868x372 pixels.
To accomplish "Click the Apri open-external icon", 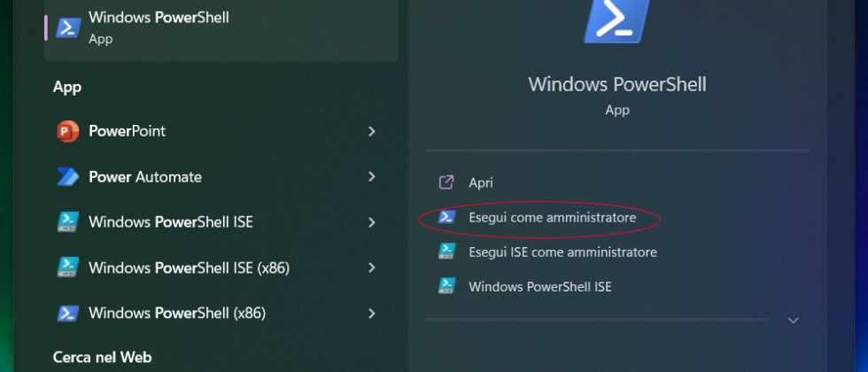I will 447,182.
